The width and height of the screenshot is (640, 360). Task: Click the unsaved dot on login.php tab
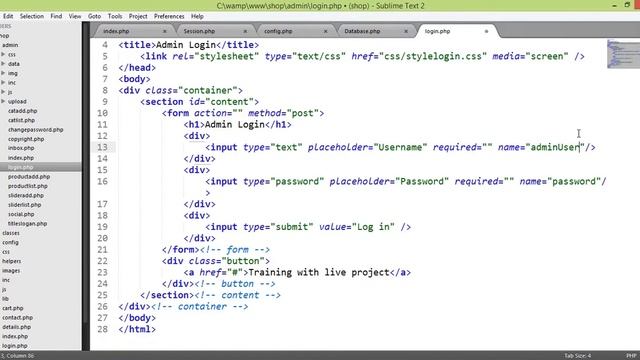(486, 31)
